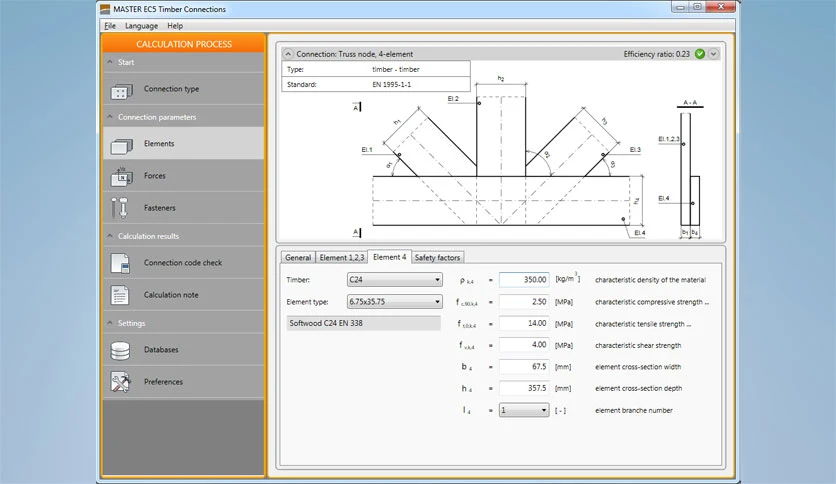This screenshot has width=836, height=484.
Task: Go to Connection type step
Action: 183,89
